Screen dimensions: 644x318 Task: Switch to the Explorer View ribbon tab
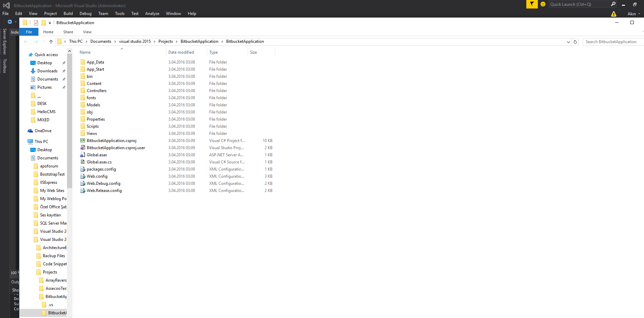87,32
